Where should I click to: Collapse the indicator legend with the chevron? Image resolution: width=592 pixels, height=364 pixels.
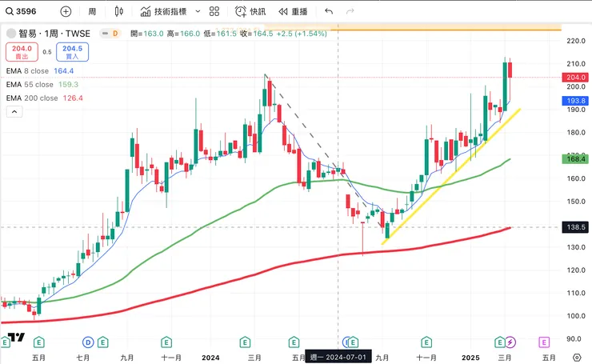pyautogui.click(x=14, y=112)
